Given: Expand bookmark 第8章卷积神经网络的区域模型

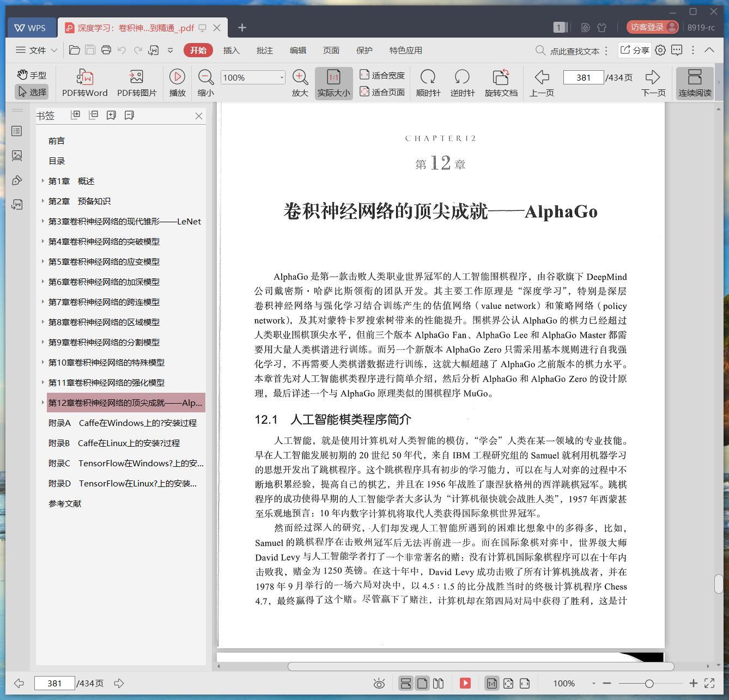Looking at the screenshot, I should pyautogui.click(x=42, y=322).
